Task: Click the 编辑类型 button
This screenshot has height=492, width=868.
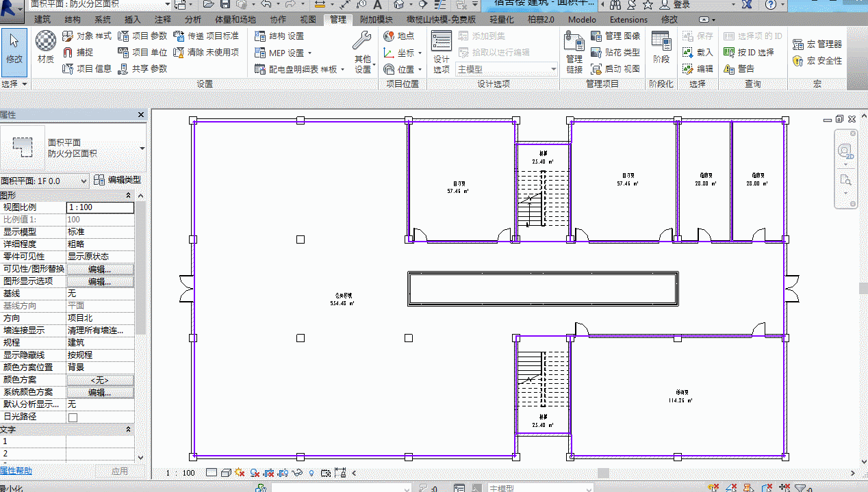Action: click(117, 180)
